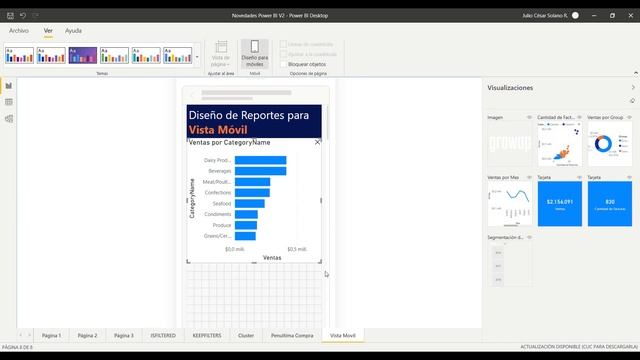Toggle the eye icon for Ventas por Group

629,118
